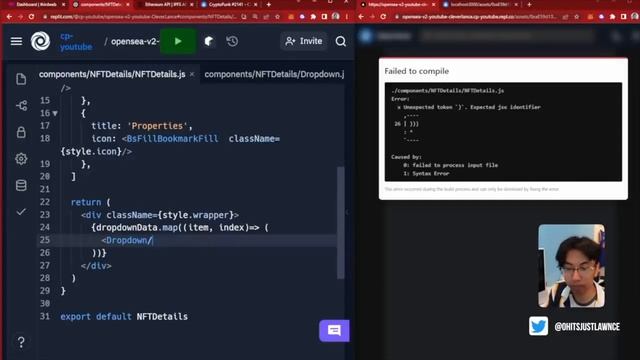Open new tab in left browser

(269, 4)
